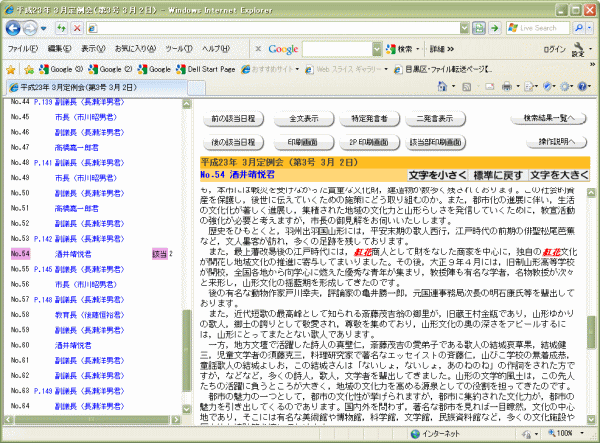Open the Page menu icon
This screenshot has width=600, height=443.
529,87
